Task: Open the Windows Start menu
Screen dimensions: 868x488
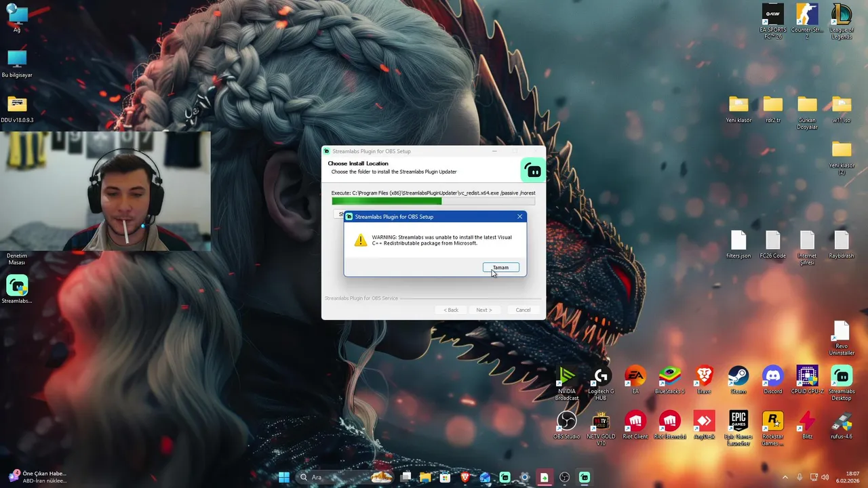Action: 284,477
